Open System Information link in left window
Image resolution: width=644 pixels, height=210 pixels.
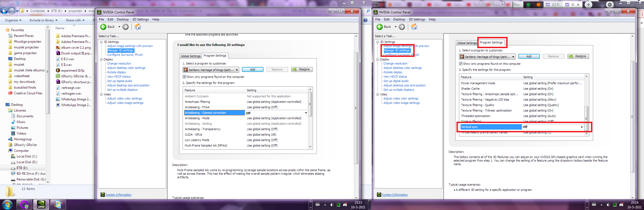(x=118, y=195)
